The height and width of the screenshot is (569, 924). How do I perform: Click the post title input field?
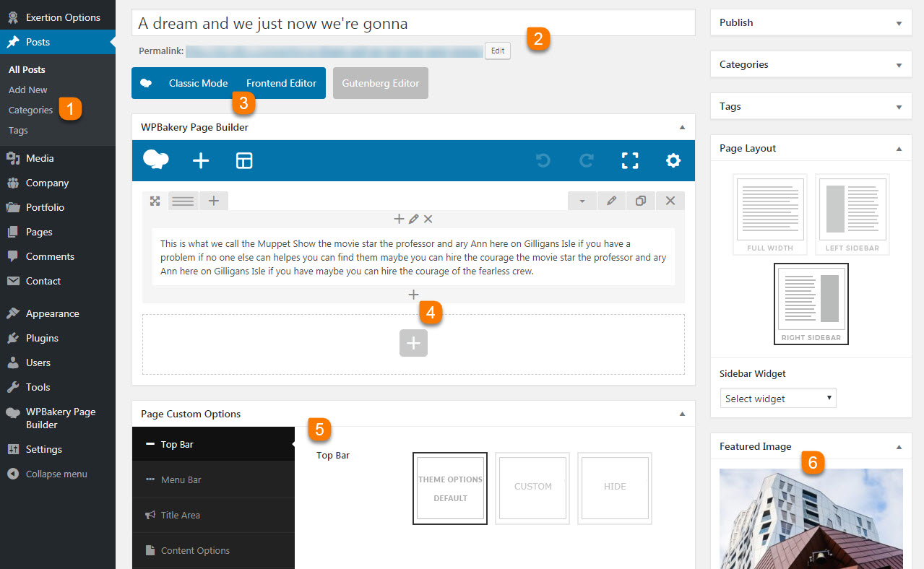[x=413, y=23]
